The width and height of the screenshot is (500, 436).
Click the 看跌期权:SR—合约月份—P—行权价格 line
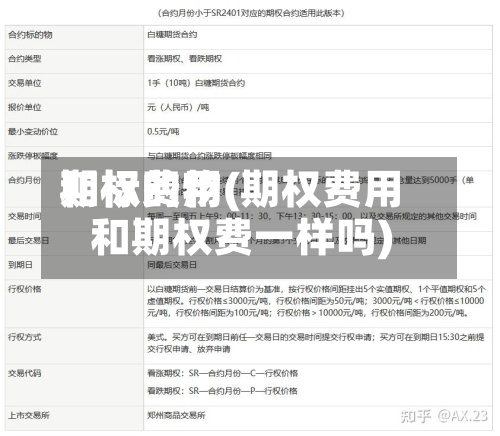(222, 391)
